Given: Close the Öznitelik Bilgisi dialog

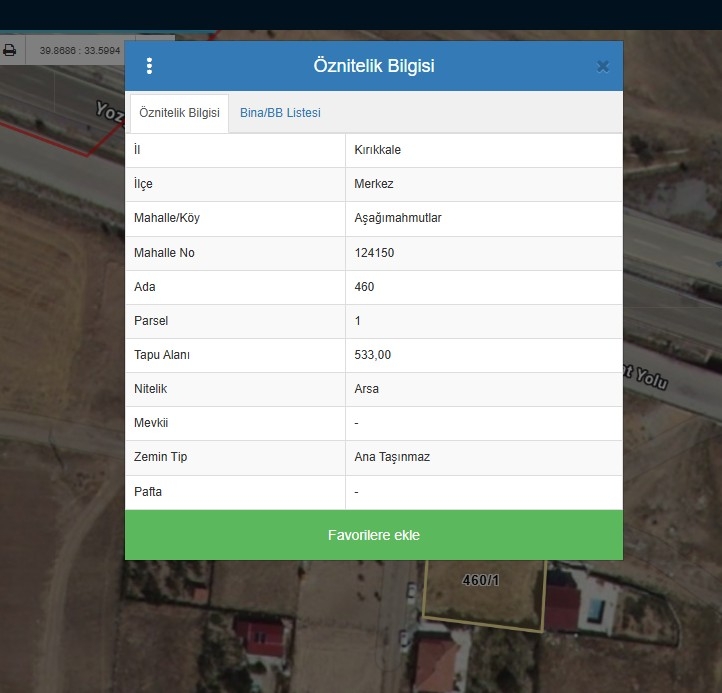Looking at the screenshot, I should point(603,67).
